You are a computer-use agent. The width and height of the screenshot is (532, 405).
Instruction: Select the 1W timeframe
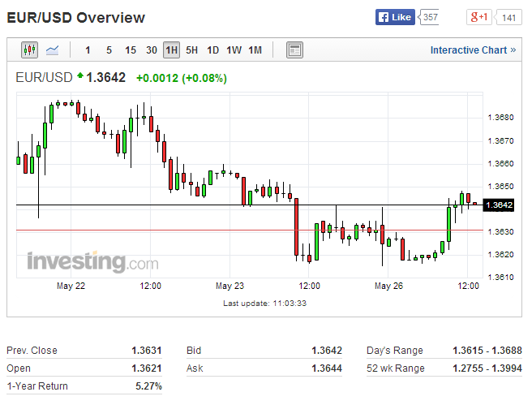click(x=234, y=50)
